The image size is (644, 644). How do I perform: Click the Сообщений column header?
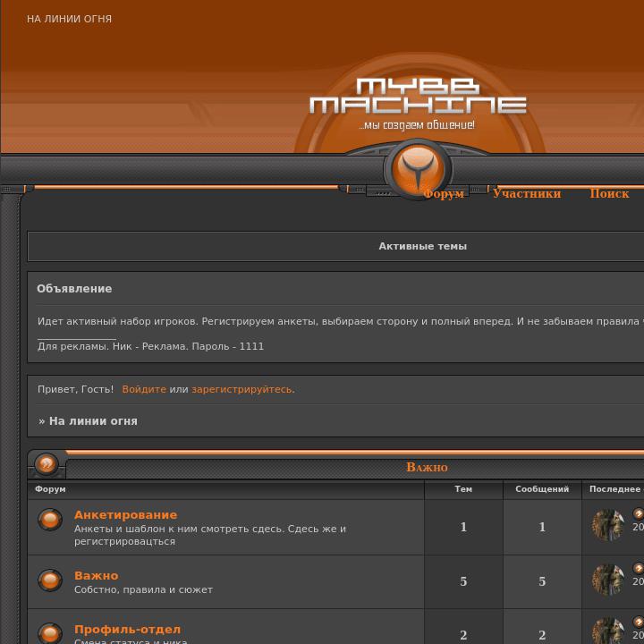[x=542, y=489]
